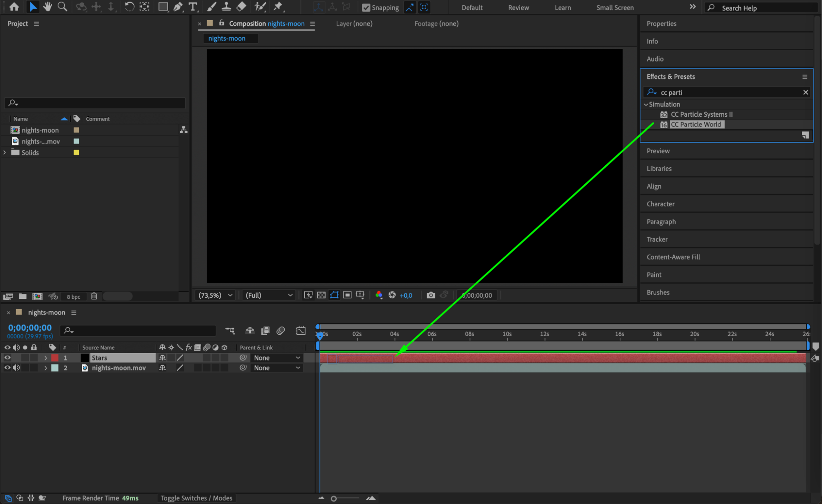The width and height of the screenshot is (822, 504).
Task: Delete selected item with trash icon
Action: pyautogui.click(x=94, y=296)
